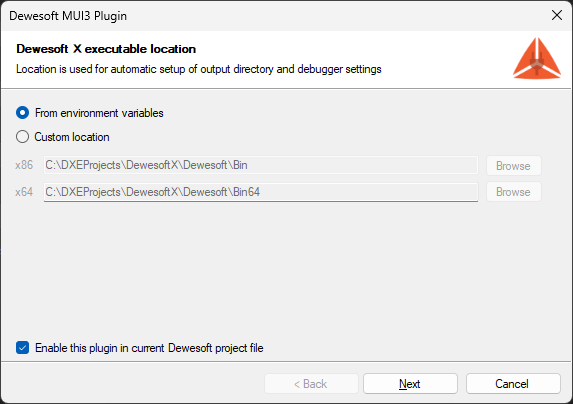This screenshot has height=404, width=573.
Task: Click the location description subtitle text
Action: pyautogui.click(x=199, y=69)
